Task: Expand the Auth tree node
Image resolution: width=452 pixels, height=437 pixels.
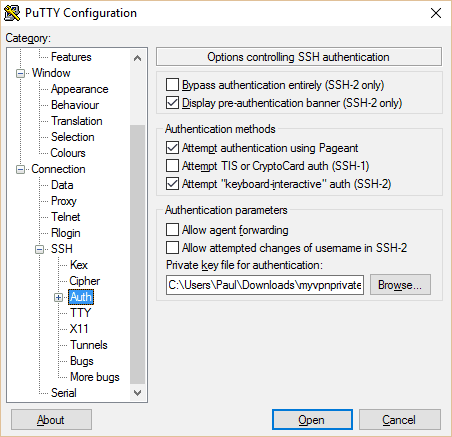Action: [x=59, y=297]
